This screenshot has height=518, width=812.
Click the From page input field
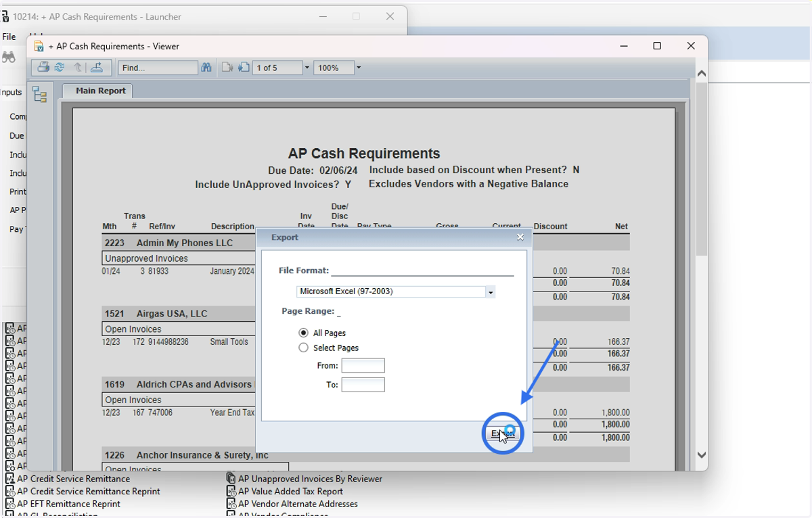point(363,366)
